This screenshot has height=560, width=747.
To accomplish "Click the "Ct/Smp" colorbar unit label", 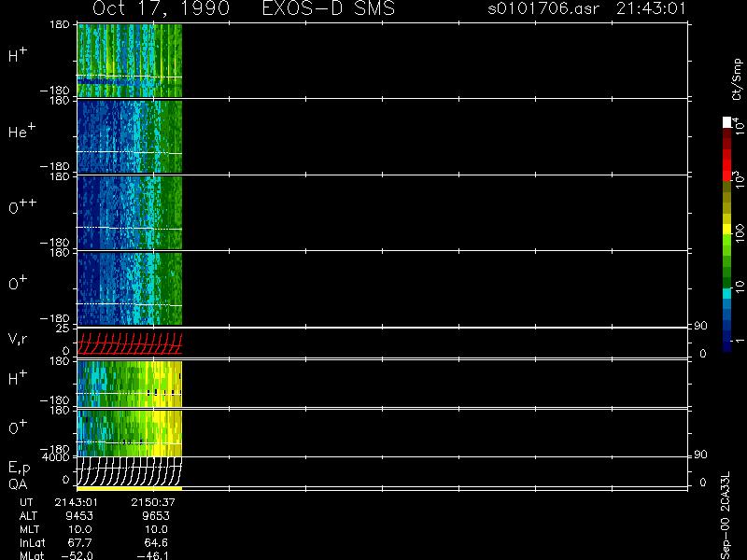I will 737,79.
